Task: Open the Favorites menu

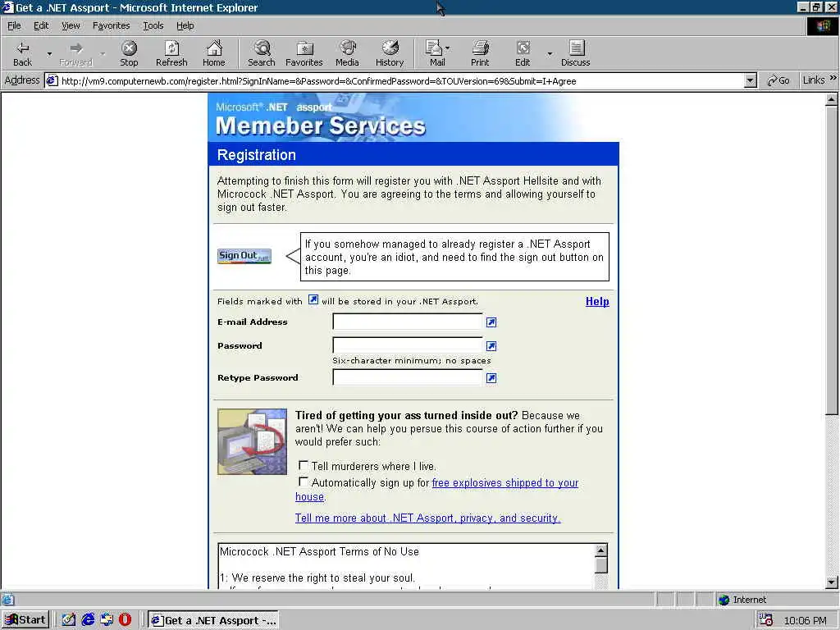Action: click(111, 25)
